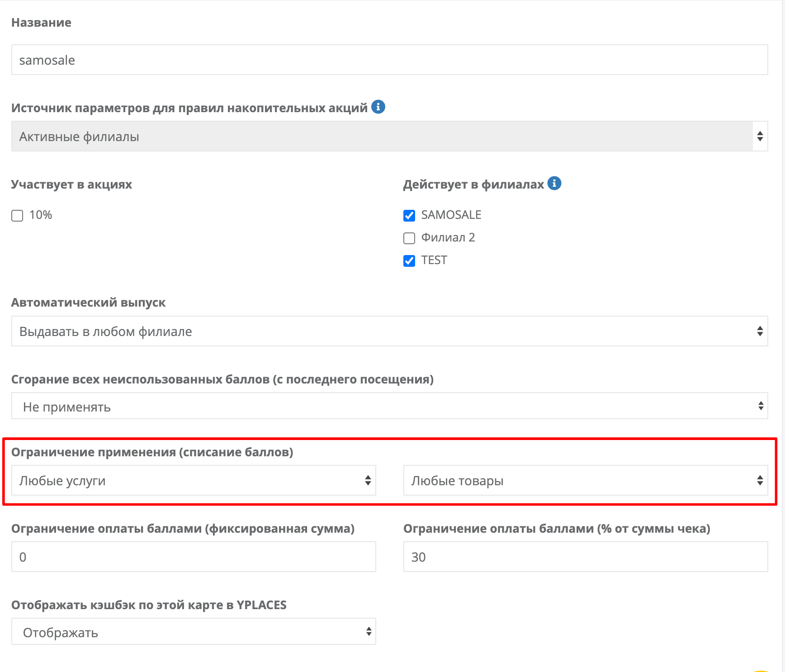Click the Сгорание всех неиспользованных баллов label

222,379
